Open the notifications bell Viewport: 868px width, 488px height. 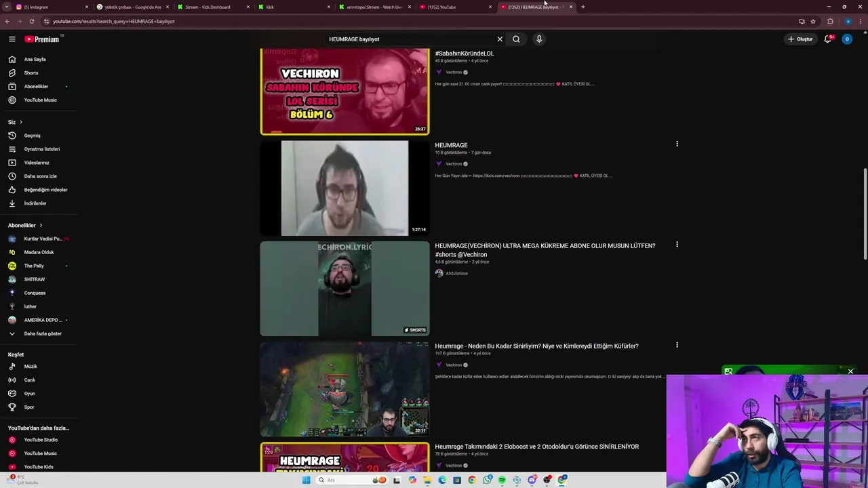[x=828, y=39]
